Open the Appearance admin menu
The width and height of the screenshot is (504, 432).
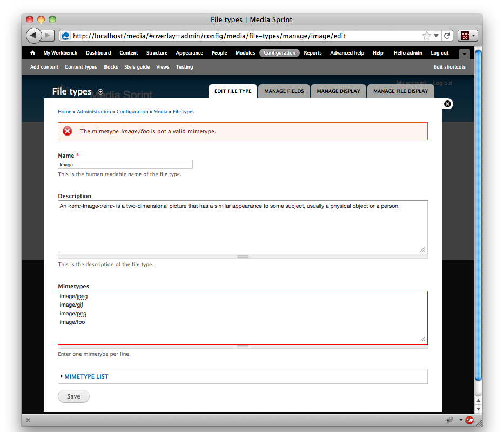pos(189,53)
